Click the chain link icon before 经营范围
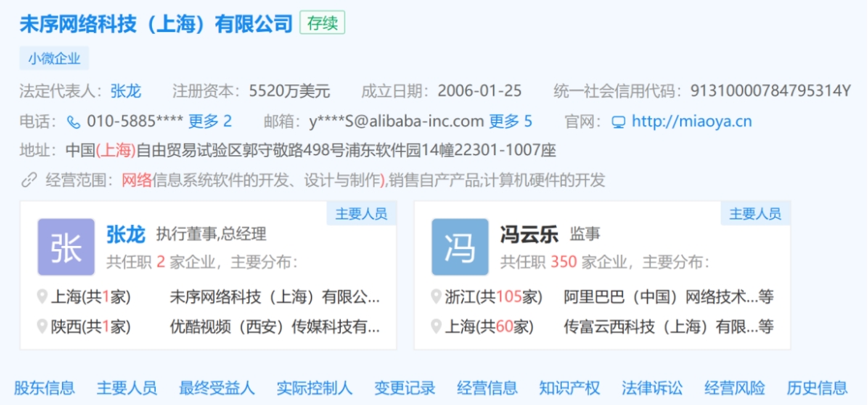868x405 pixels. click(29, 180)
